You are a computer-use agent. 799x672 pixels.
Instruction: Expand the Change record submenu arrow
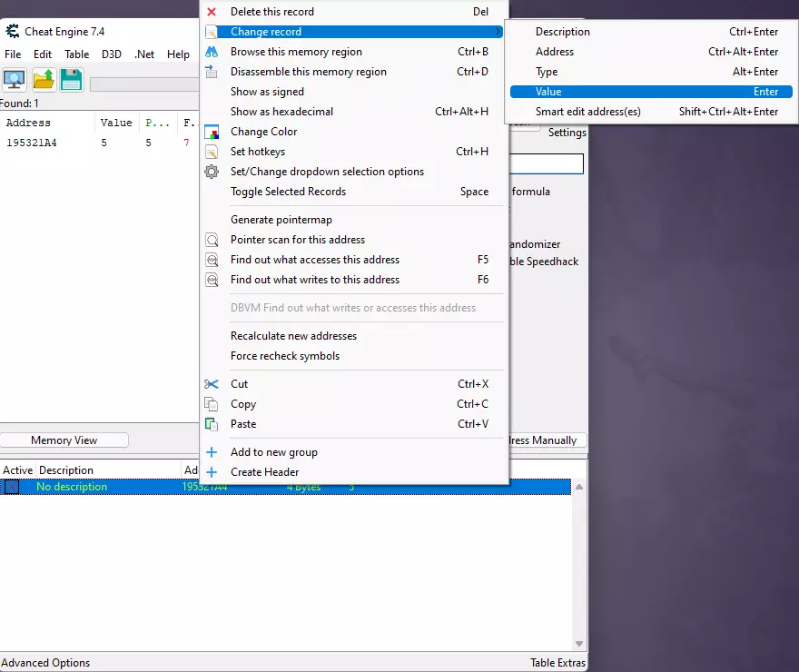point(498,32)
